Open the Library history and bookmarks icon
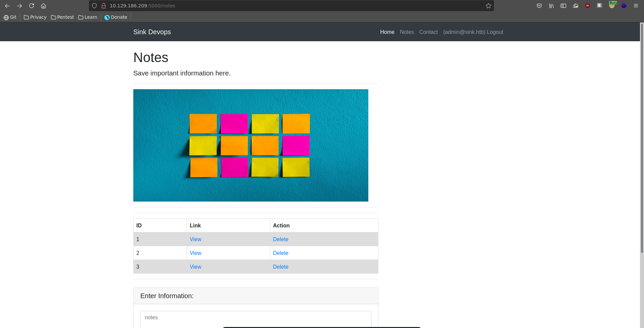This screenshot has height=328, width=644. (x=551, y=6)
